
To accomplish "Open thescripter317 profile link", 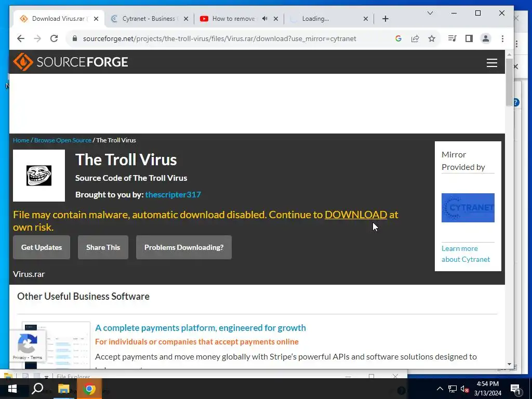I will coord(173,195).
